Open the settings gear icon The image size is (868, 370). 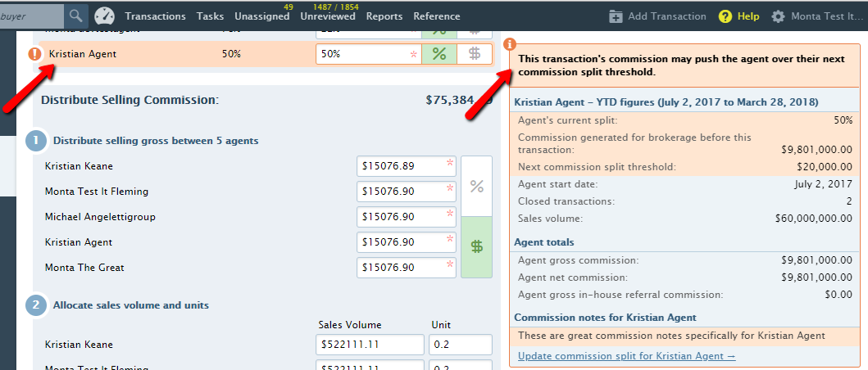[x=779, y=16]
